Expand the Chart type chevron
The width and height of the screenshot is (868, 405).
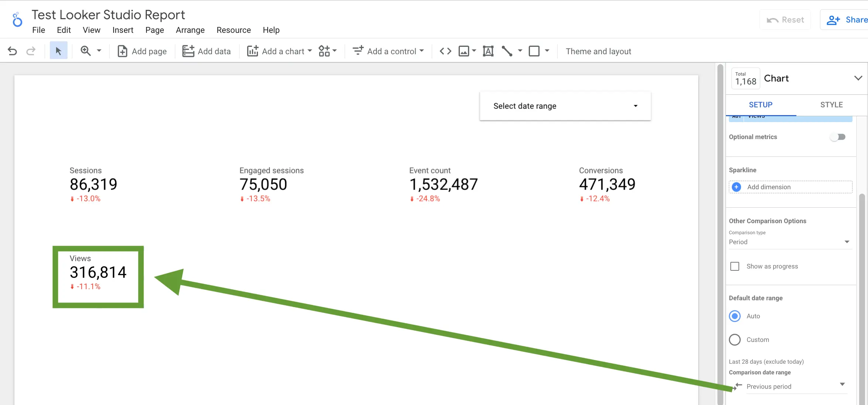click(x=858, y=78)
